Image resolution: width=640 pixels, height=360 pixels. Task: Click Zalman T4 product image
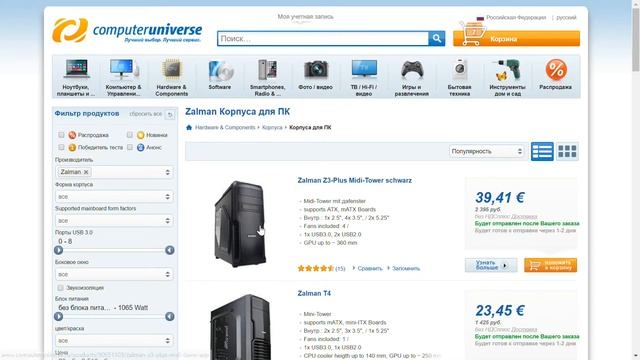[241, 327]
